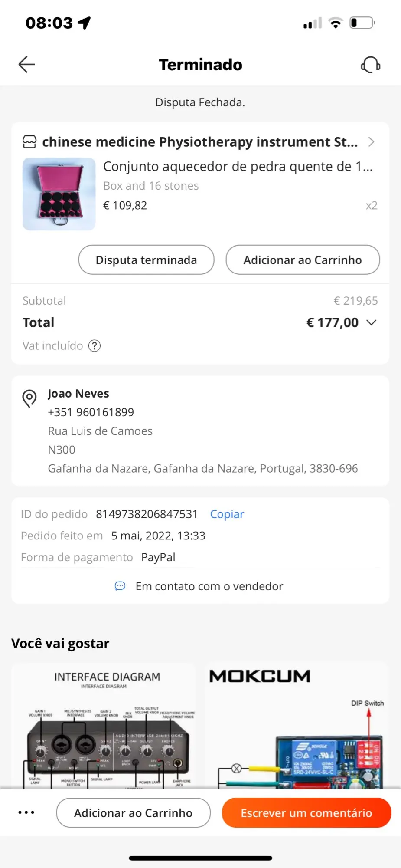
Task: Tap bottom Adicionar ao Carrinho button
Action: point(133,813)
